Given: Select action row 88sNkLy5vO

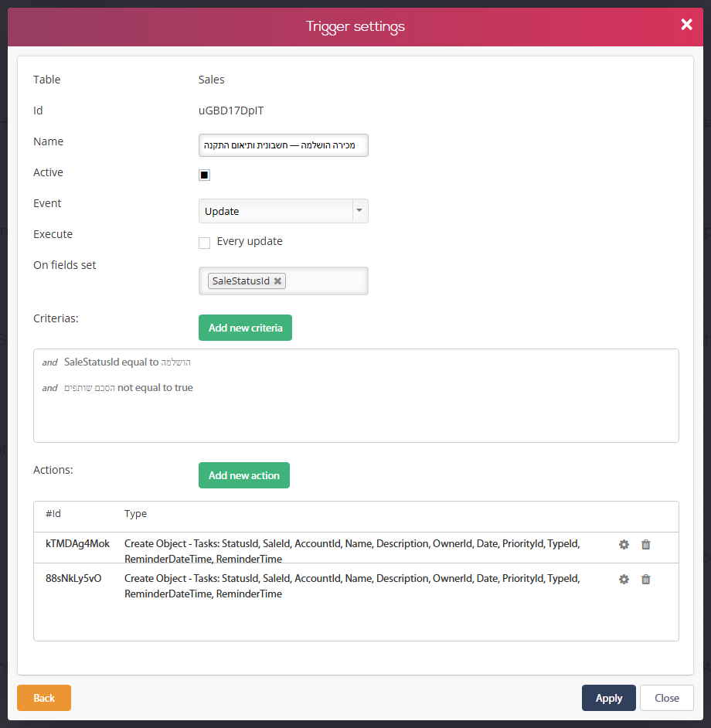Looking at the screenshot, I should pos(355,586).
